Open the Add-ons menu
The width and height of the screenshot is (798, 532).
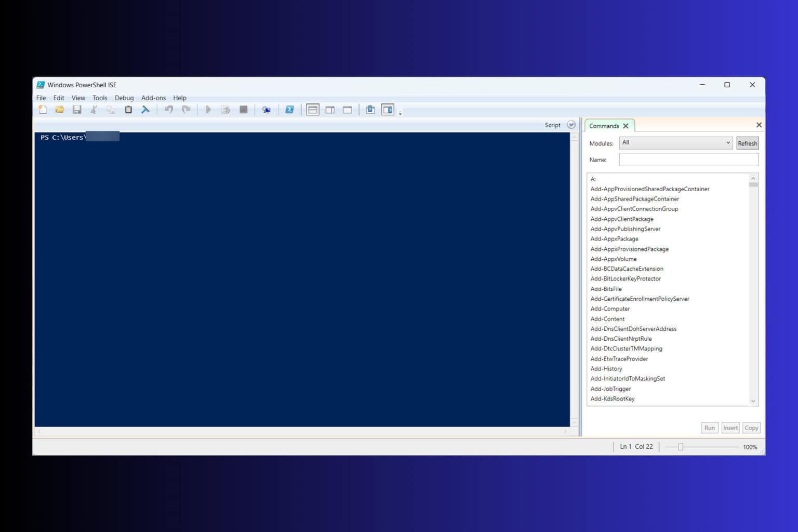(x=153, y=98)
